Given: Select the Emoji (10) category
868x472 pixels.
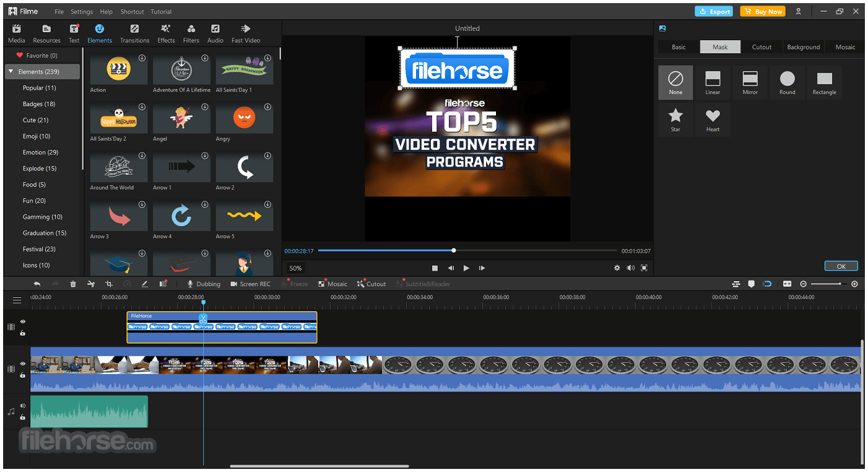Looking at the screenshot, I should (x=37, y=136).
